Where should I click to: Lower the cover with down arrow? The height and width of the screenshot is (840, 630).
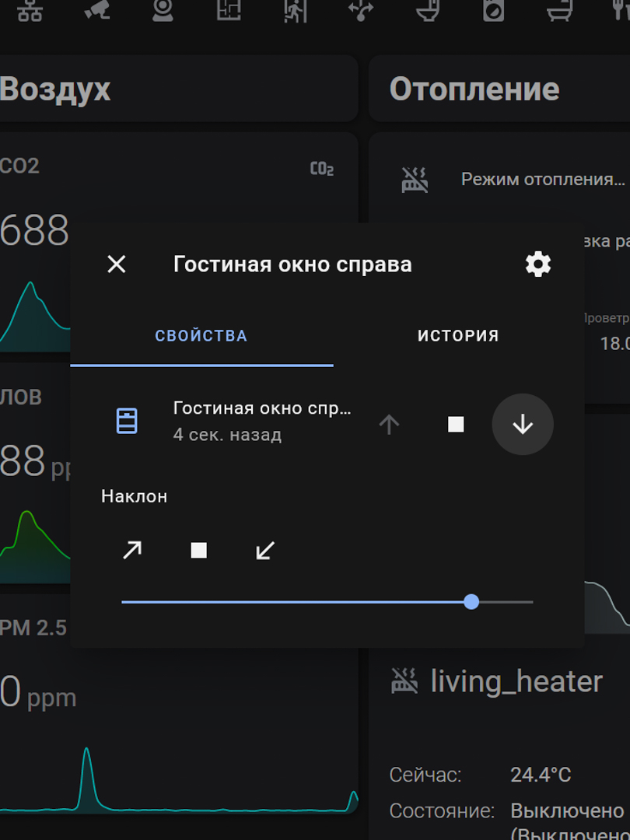(x=523, y=425)
